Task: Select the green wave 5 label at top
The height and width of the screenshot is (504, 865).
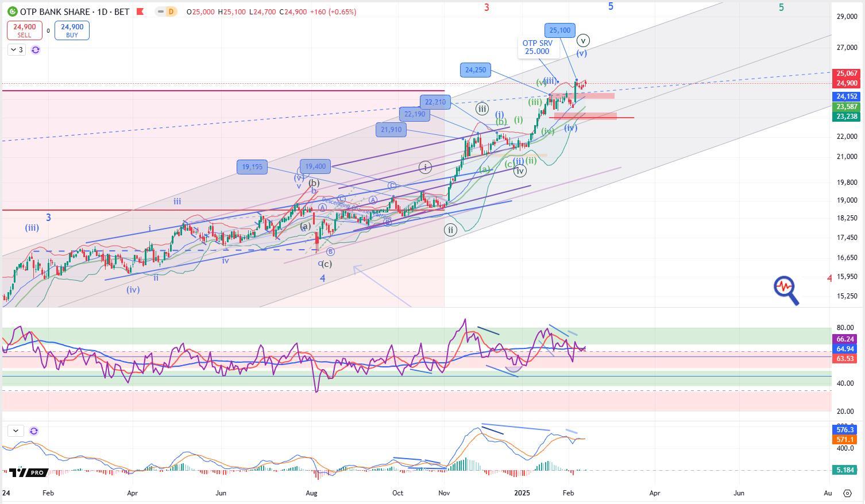Action: 781,7
